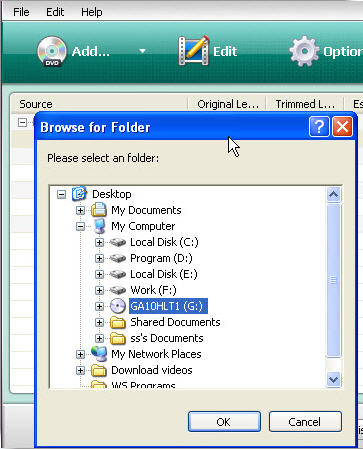The height and width of the screenshot is (449, 363).
Task: Select Local Disk (E:) label
Action: coord(164,274)
